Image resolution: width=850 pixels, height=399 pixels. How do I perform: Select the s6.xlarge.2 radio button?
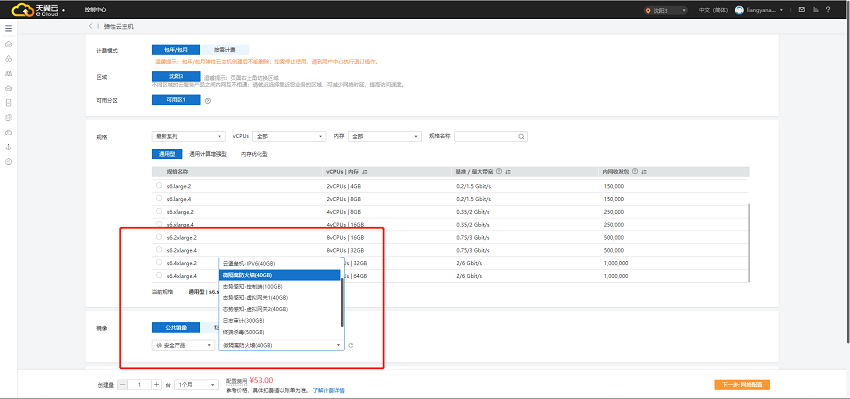pyautogui.click(x=159, y=211)
